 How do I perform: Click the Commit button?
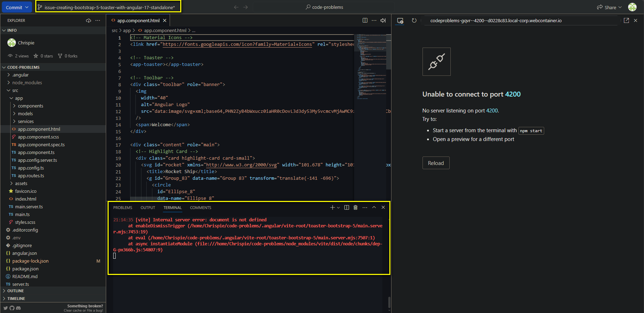tap(16, 7)
